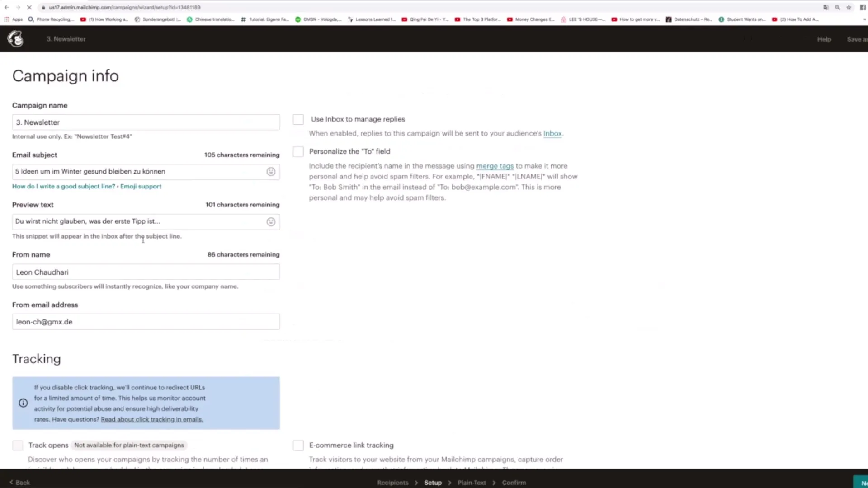Click 'Not available for plain-text campaigns' badge

129,446
